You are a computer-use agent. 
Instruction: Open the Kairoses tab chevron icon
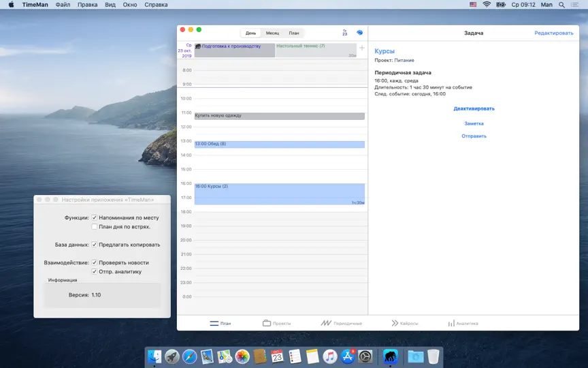click(395, 323)
